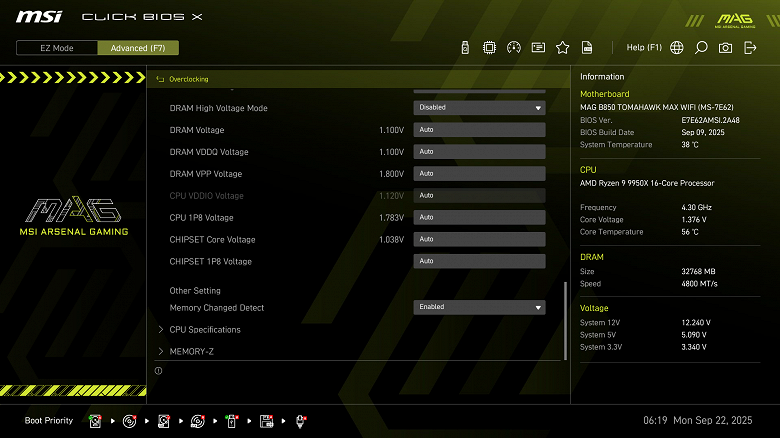The height and width of the screenshot is (438, 780).
Task: Click the CPU VDDIO Voltage label
Action: 206,196
